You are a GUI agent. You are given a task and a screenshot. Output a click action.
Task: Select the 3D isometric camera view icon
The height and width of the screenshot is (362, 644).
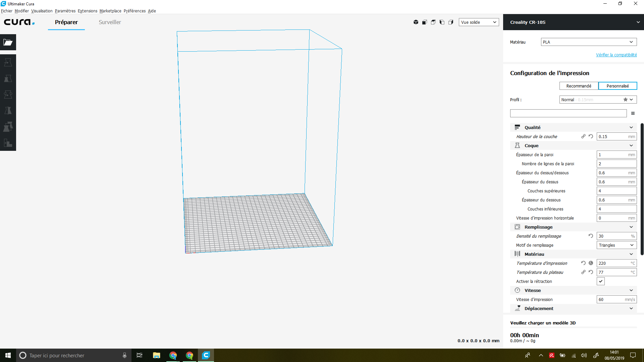416,22
